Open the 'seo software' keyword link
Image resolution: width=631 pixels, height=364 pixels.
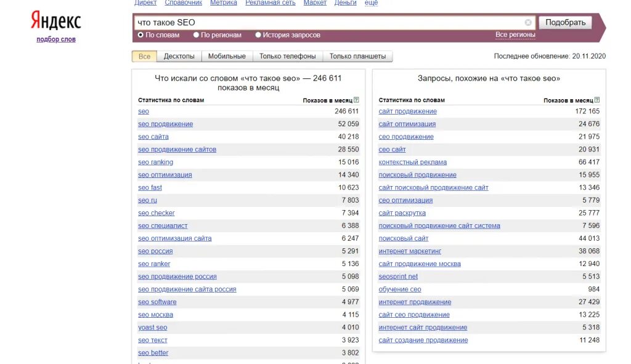click(x=157, y=302)
